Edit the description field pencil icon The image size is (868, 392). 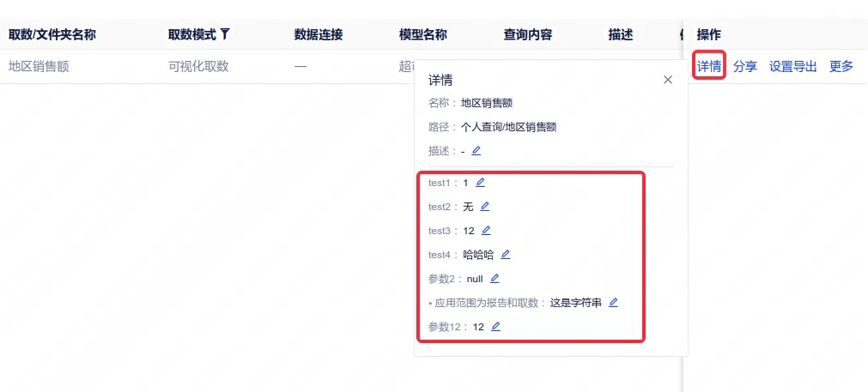tap(476, 151)
